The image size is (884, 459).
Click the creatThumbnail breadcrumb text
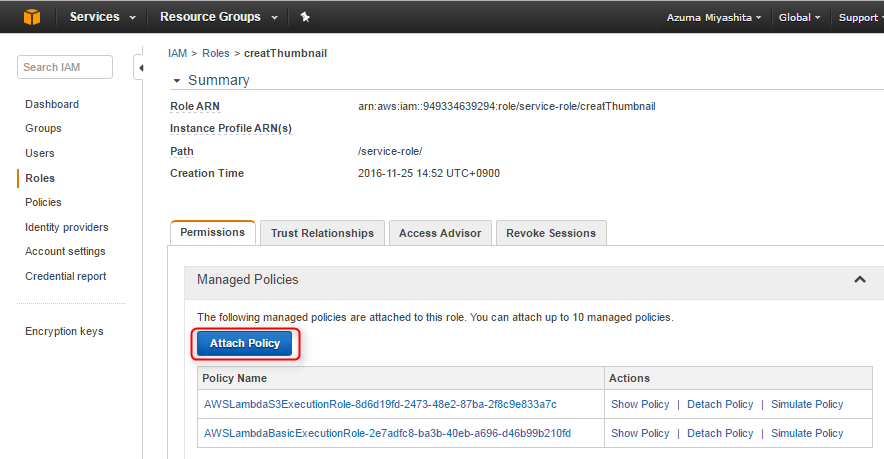click(285, 53)
